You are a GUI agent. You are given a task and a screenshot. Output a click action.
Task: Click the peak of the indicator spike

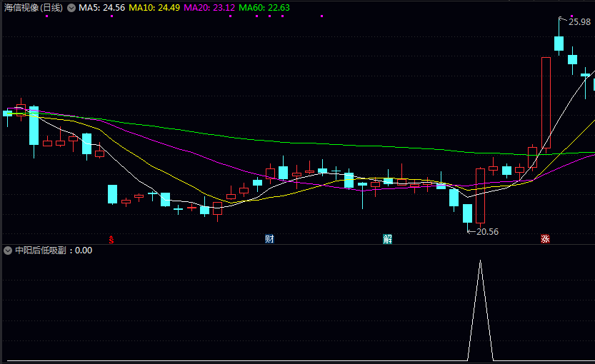pos(480,261)
